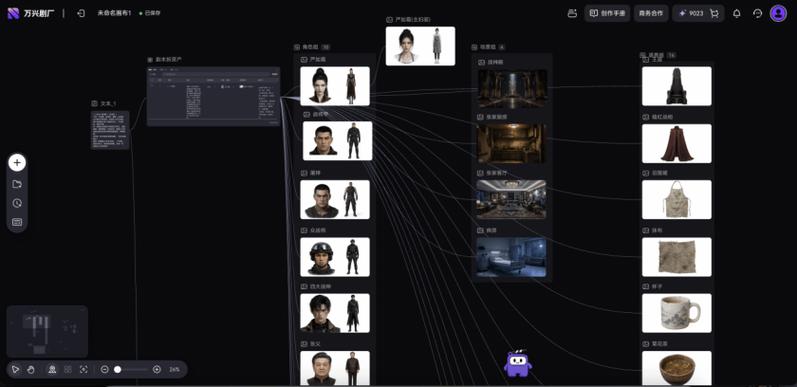This screenshot has height=387, width=797.
Task: Click the purple robot mascot assistant
Action: tap(518, 363)
